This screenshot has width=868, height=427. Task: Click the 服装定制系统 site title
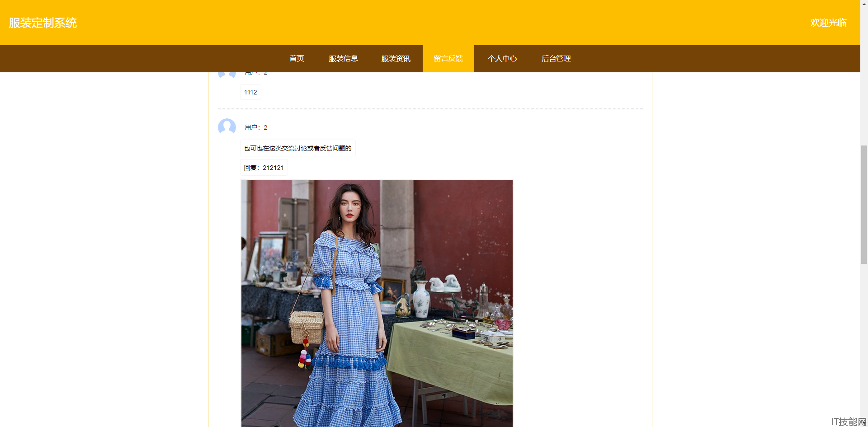[x=43, y=23]
